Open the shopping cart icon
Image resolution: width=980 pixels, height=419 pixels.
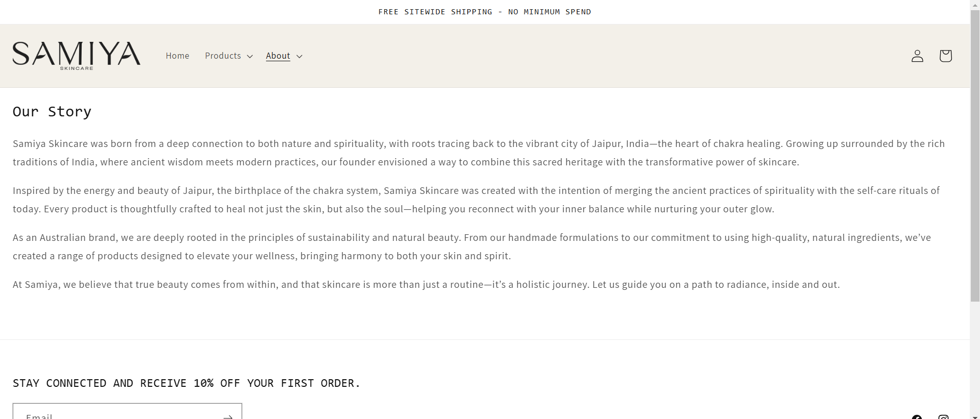tap(945, 56)
